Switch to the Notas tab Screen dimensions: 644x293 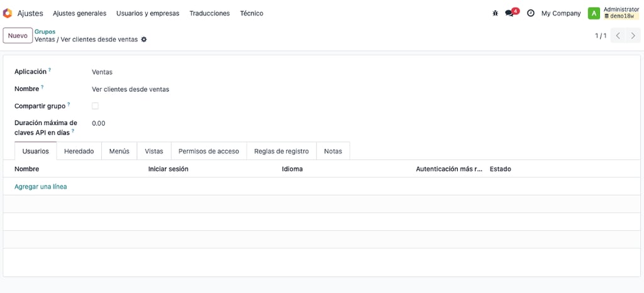(x=333, y=151)
